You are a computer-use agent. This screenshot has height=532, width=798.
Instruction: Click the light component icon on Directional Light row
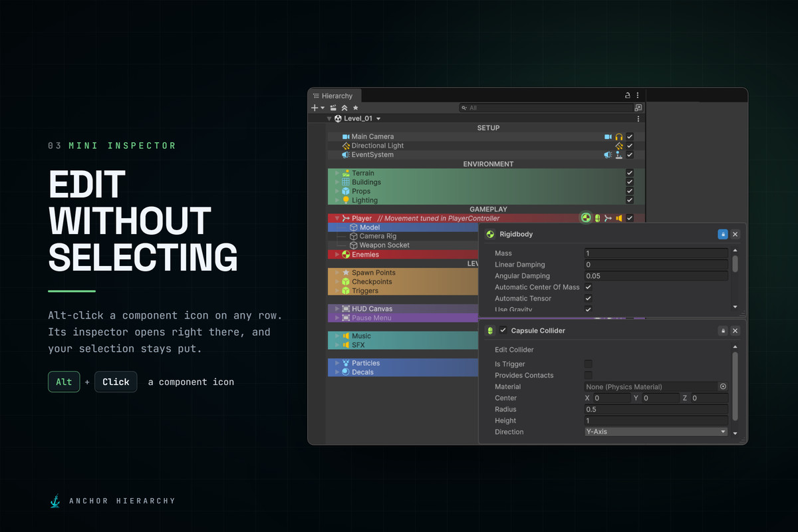coord(619,146)
